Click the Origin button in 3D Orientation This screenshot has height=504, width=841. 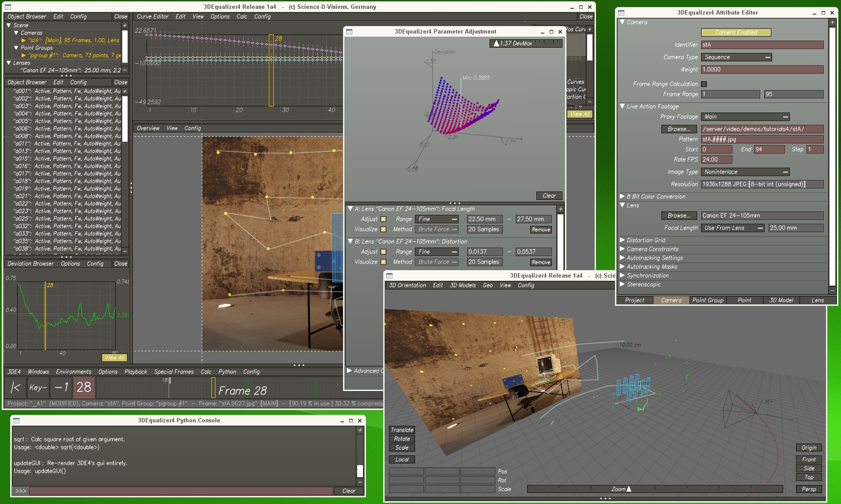pyautogui.click(x=809, y=448)
